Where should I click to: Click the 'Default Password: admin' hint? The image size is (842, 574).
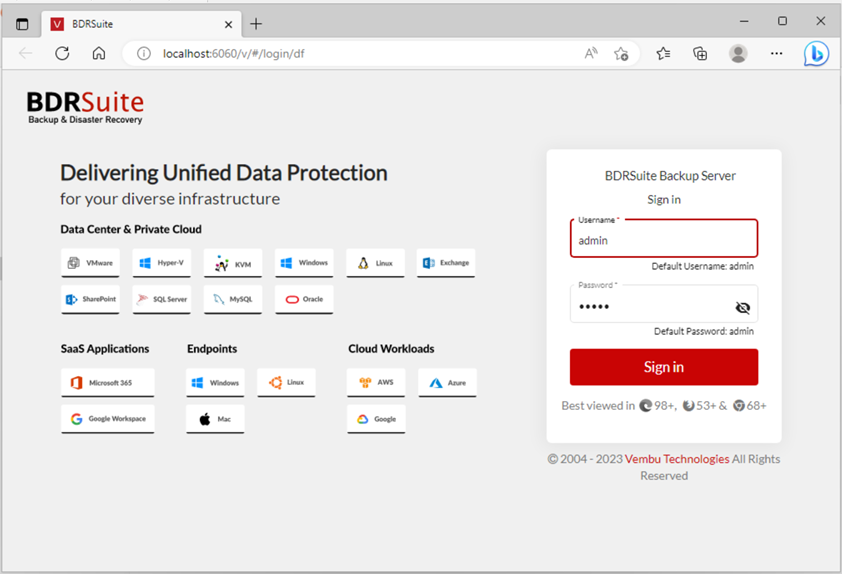click(x=703, y=331)
